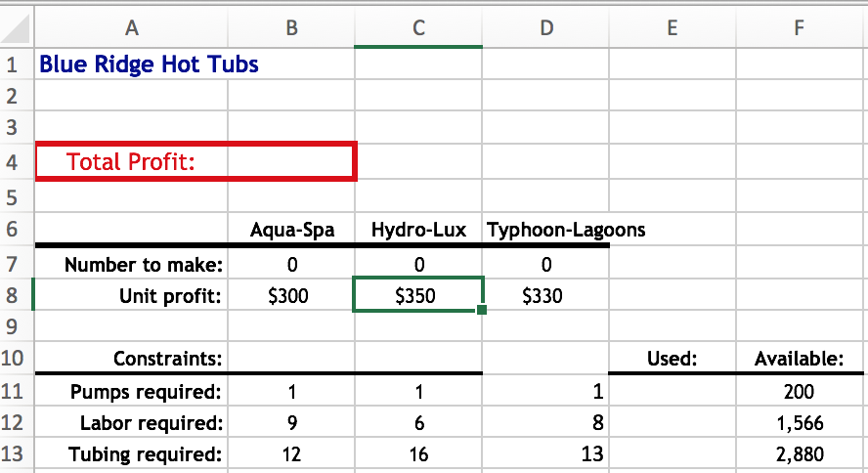Select the labor value 9 cell
868x473 pixels.
click(291, 423)
